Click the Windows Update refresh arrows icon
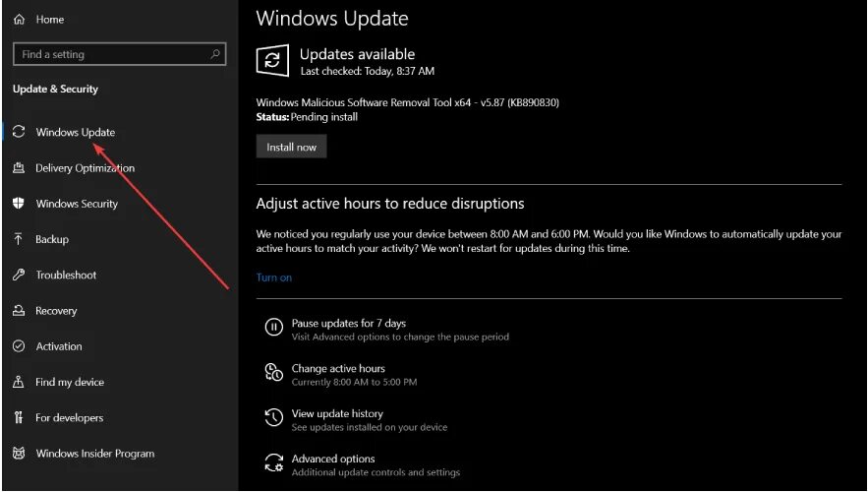The height and width of the screenshot is (492, 868). click(19, 132)
